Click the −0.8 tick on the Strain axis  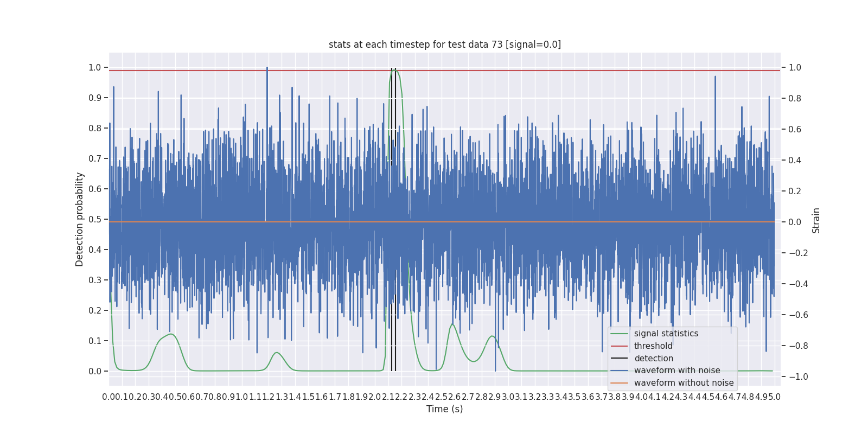798,346
